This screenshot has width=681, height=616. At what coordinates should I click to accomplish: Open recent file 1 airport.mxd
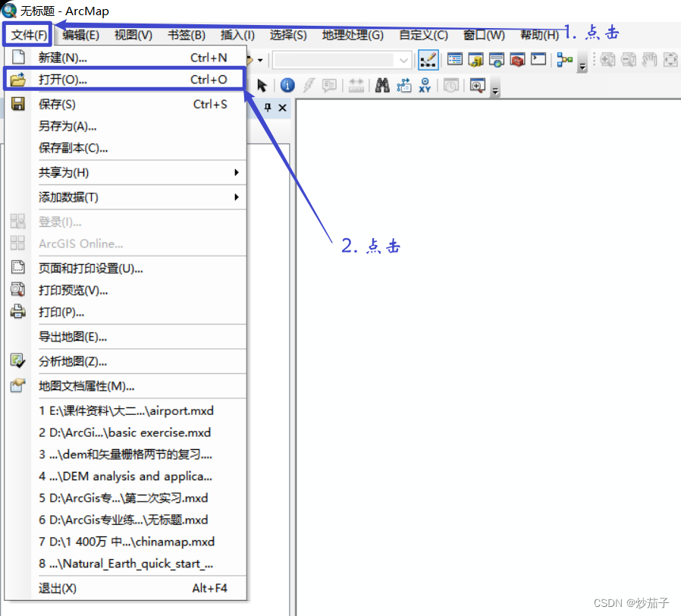click(126, 410)
